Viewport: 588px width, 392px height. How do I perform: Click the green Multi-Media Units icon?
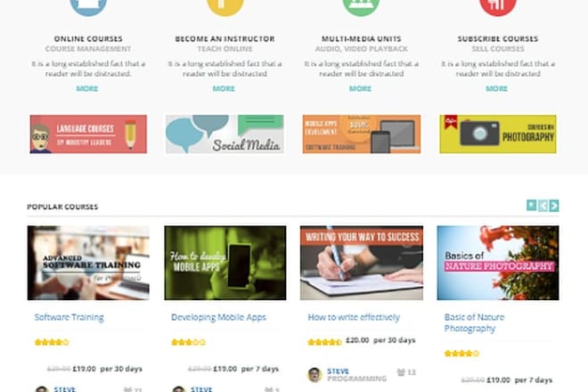tap(361, 6)
